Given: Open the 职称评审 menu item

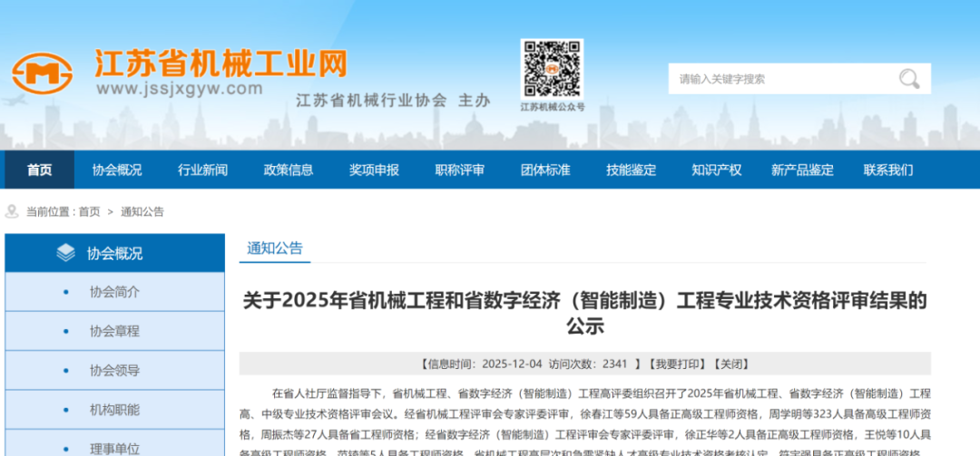Looking at the screenshot, I should (x=459, y=170).
